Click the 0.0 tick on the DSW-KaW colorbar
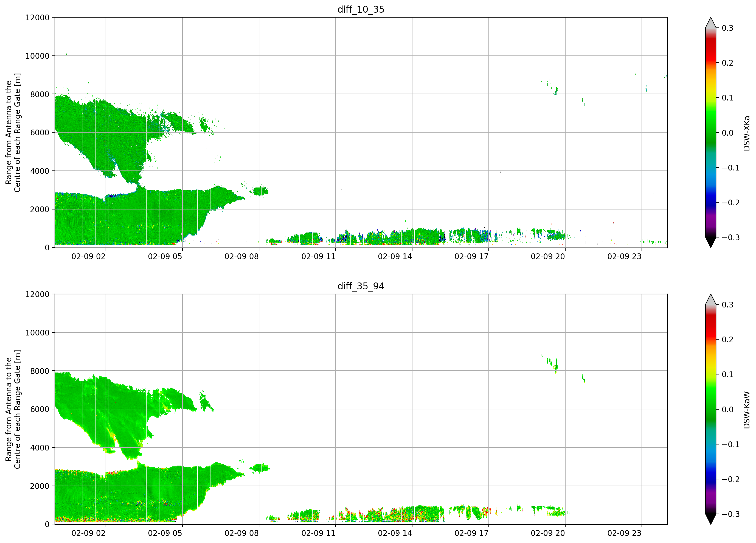Viewport: 756px width, 543px height. pos(728,409)
